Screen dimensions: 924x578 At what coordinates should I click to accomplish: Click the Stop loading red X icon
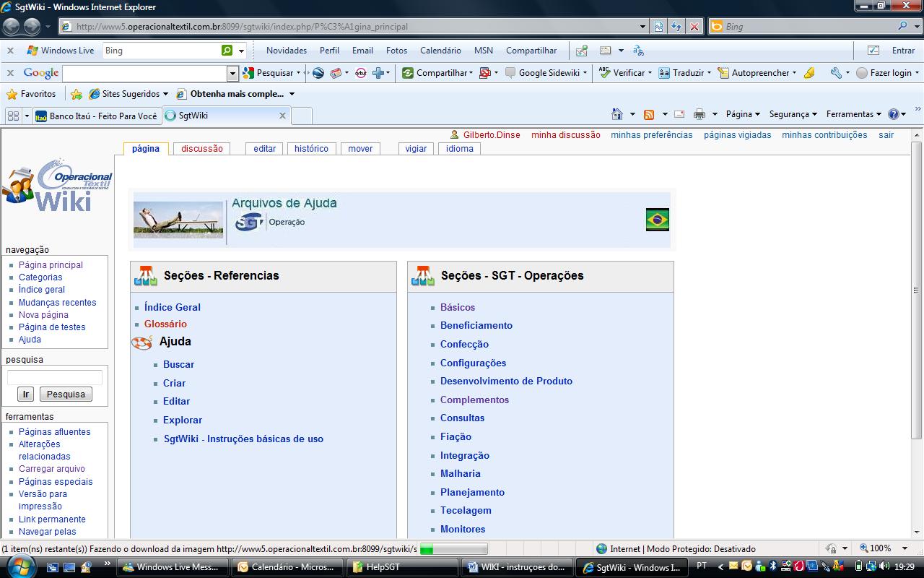tap(694, 27)
